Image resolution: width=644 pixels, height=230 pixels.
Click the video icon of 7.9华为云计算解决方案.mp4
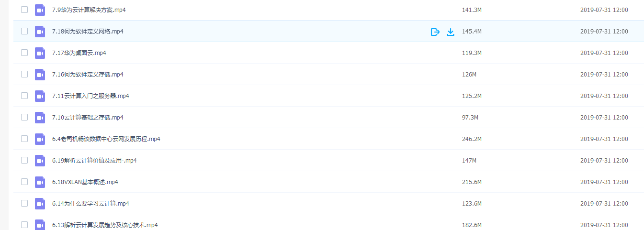[x=40, y=10]
